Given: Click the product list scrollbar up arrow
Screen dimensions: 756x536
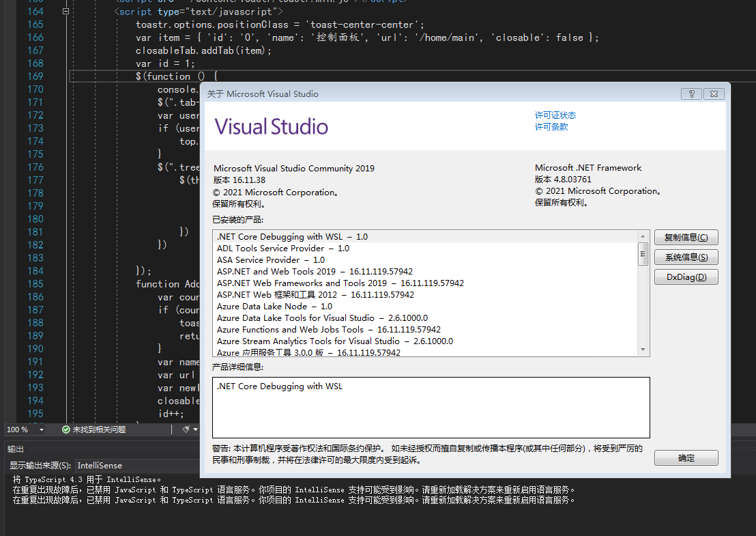Looking at the screenshot, I should (643, 236).
